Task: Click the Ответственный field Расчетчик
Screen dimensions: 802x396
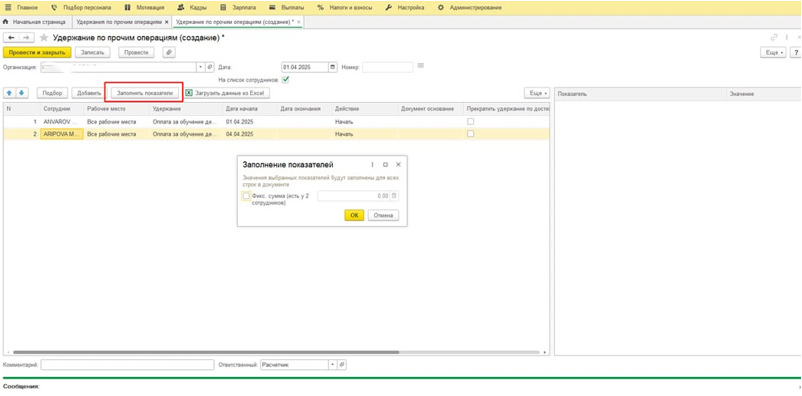Action: pyautogui.click(x=294, y=365)
